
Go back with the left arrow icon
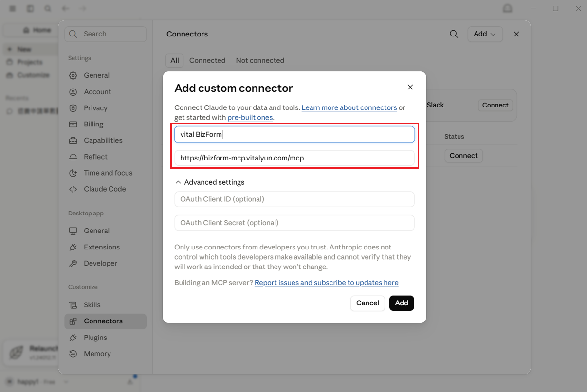point(66,9)
